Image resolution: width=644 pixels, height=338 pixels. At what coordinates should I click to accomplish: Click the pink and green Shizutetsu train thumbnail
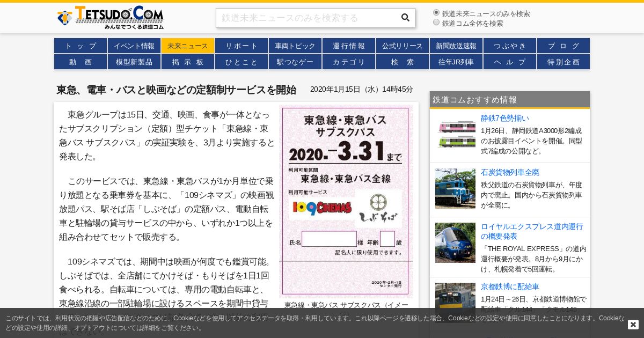pos(455,134)
